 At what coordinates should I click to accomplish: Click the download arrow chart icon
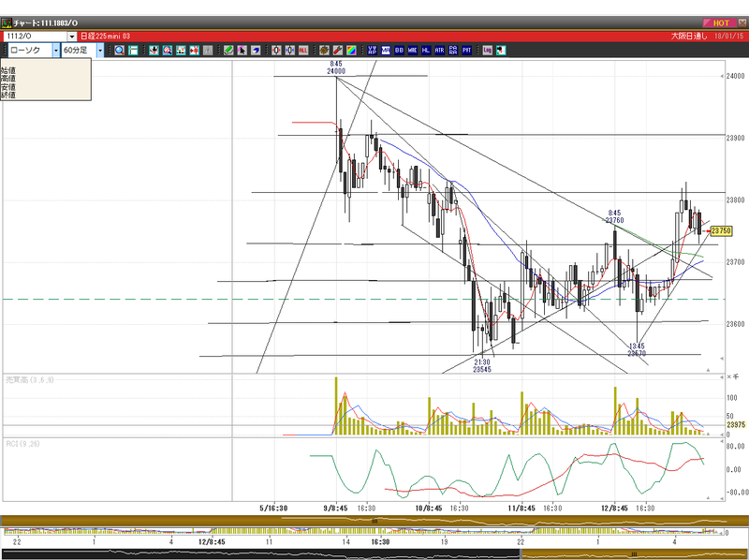[x=154, y=51]
